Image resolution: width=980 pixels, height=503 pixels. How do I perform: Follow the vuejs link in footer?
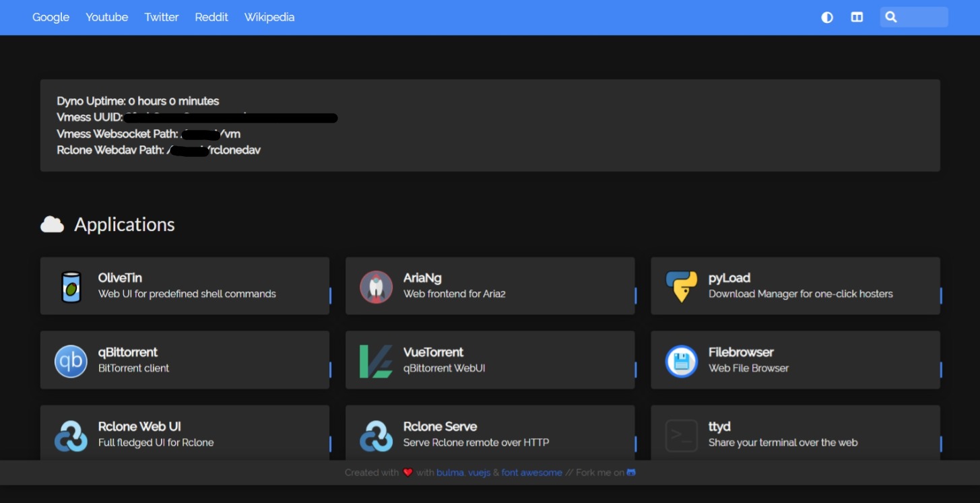click(x=479, y=473)
